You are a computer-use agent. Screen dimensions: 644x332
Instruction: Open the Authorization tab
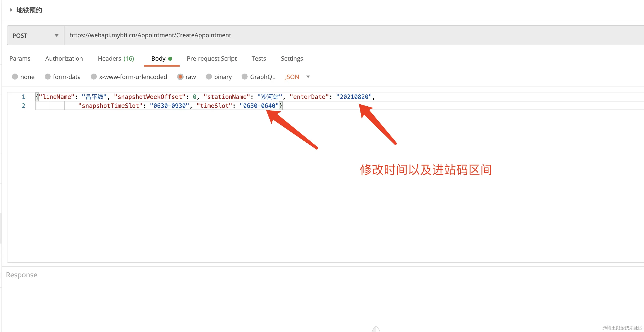tap(64, 59)
